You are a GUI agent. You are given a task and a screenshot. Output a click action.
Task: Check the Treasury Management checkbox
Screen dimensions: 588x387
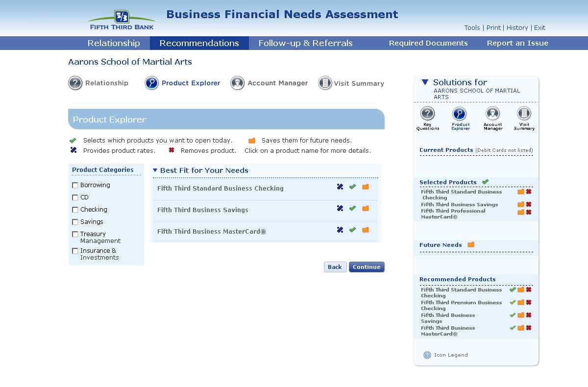[75, 234]
